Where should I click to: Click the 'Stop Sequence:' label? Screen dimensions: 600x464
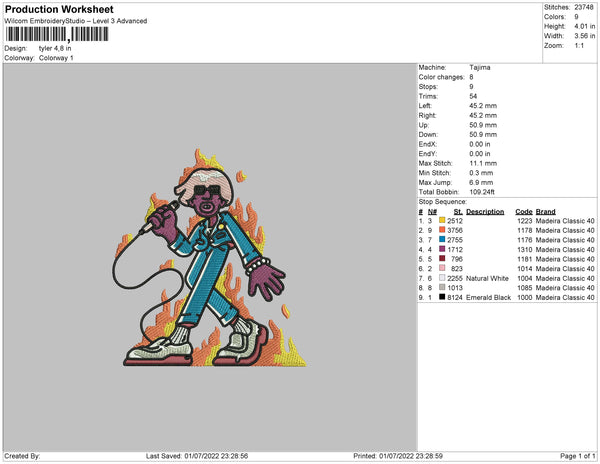(442, 202)
